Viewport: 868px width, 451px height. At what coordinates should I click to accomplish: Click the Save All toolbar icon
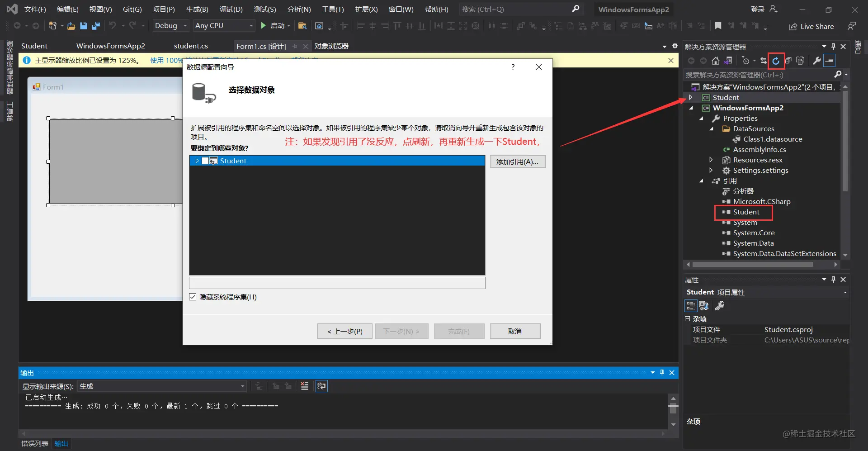click(x=95, y=26)
